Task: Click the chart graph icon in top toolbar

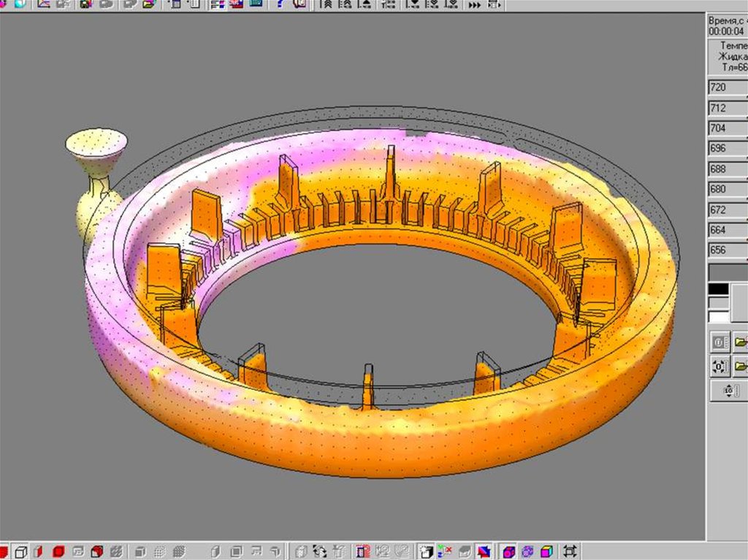Action: point(44,4)
